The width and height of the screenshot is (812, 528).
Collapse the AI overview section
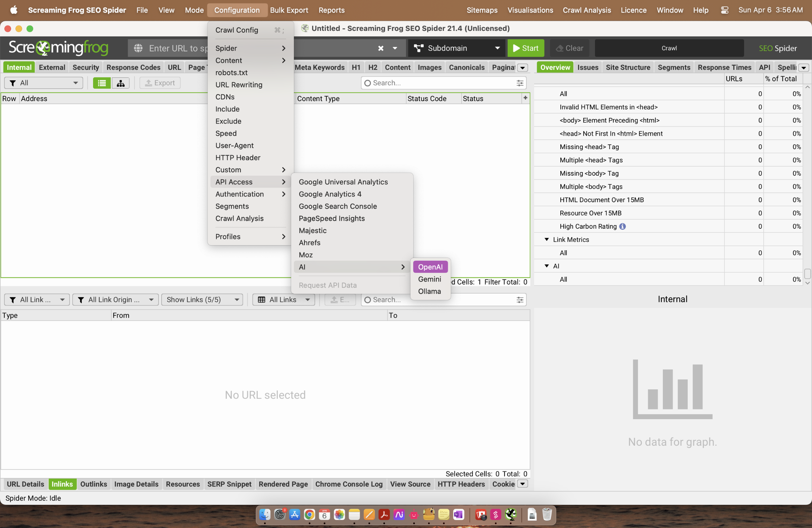tap(547, 266)
